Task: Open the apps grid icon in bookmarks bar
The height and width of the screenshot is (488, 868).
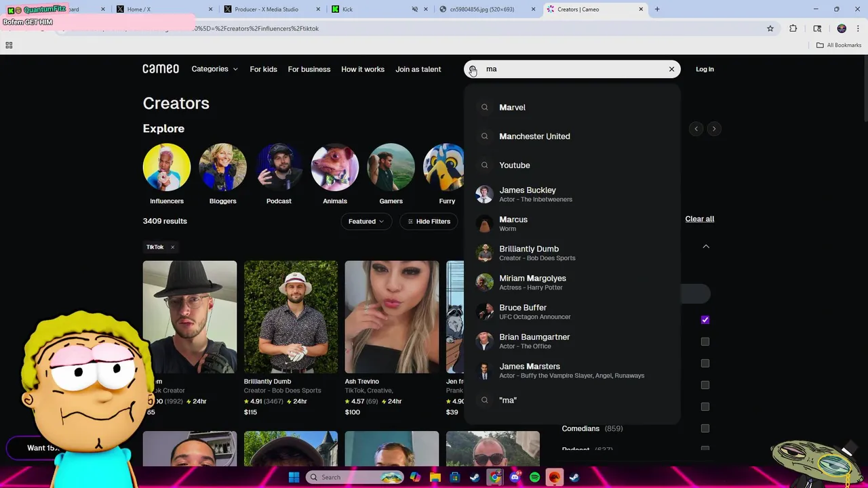Action: pyautogui.click(x=9, y=45)
